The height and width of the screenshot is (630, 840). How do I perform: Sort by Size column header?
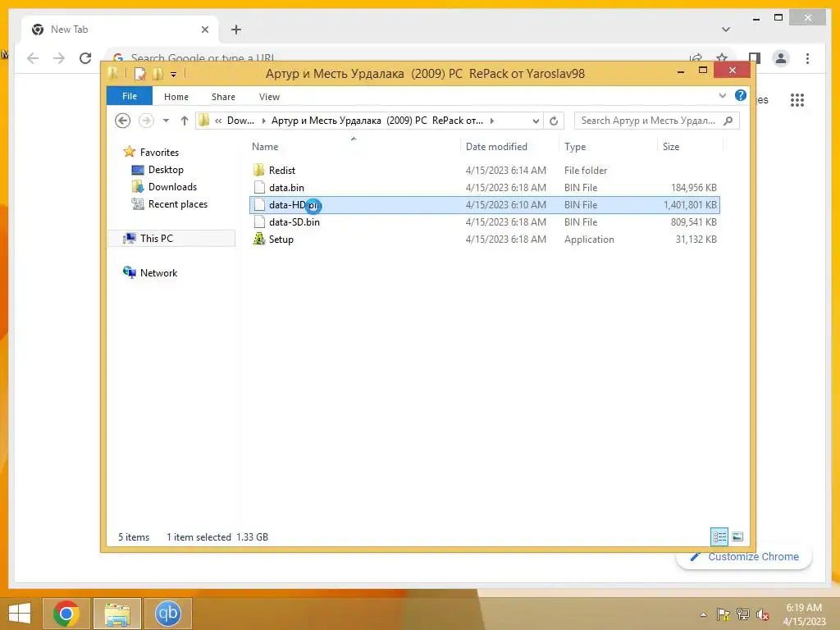[x=671, y=146]
